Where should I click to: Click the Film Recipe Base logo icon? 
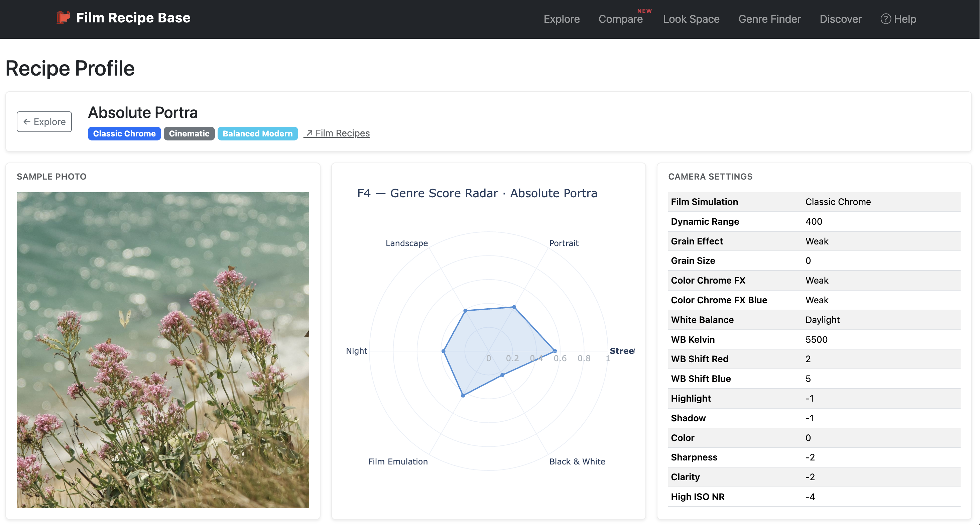coord(63,17)
